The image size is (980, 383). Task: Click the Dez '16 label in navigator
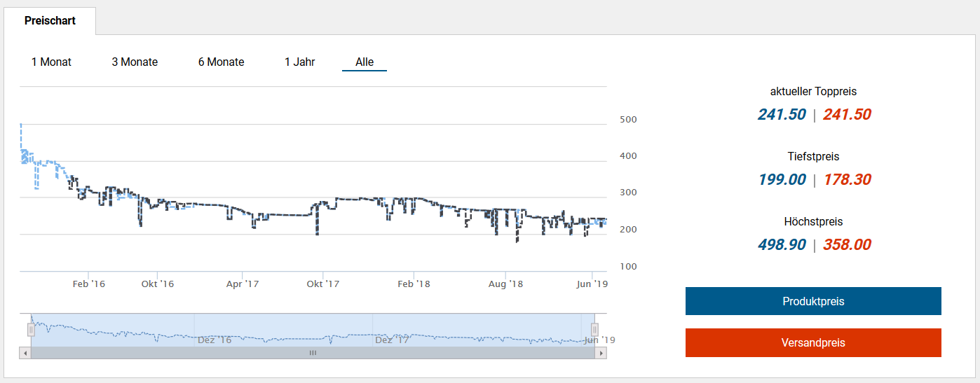[214, 340]
